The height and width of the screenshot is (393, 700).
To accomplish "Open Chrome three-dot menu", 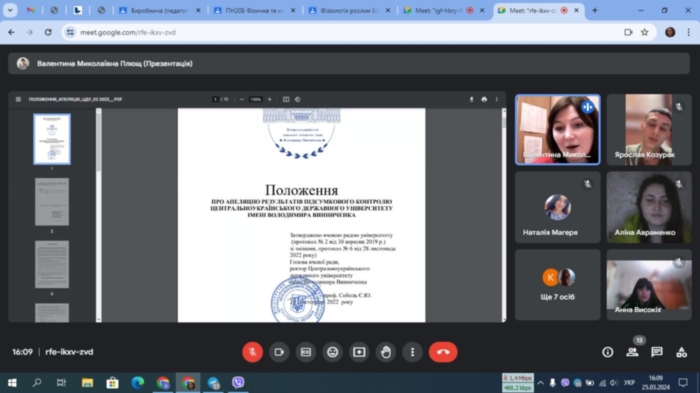I will pos(688,32).
